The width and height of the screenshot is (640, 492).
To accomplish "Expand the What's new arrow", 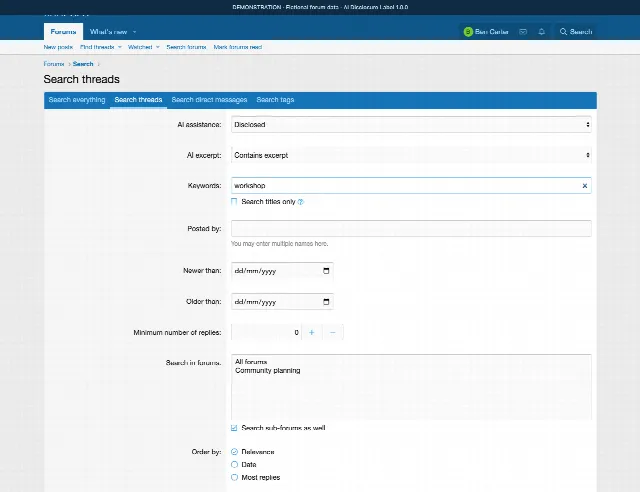I will (135, 32).
